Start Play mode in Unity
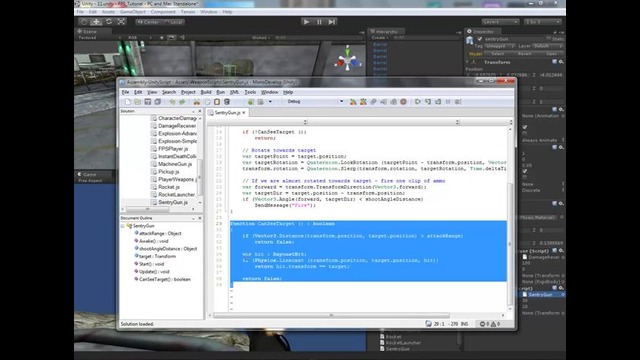 point(307,22)
